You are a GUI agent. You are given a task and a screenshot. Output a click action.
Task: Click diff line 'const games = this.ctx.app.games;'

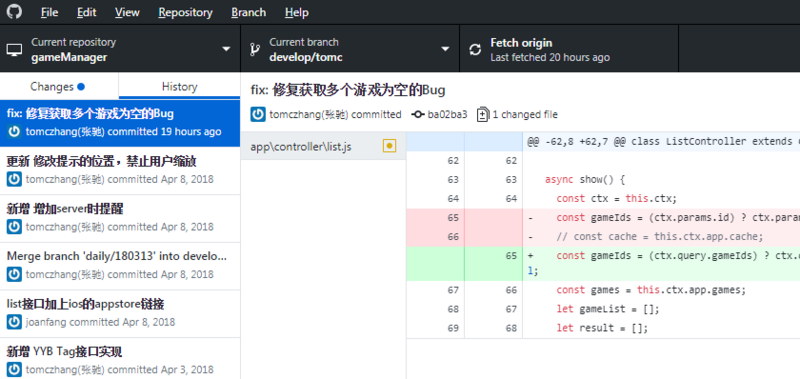point(603,290)
